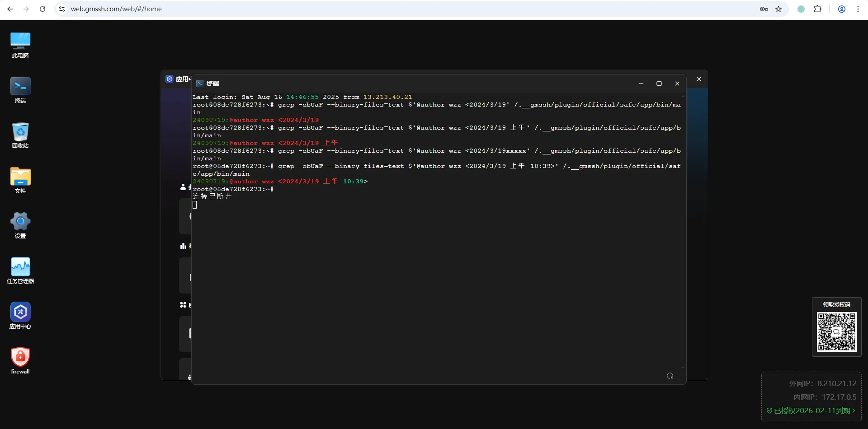Screen dimensions: 868x429
Task: Reload the page with browser refresh button
Action: point(42,9)
